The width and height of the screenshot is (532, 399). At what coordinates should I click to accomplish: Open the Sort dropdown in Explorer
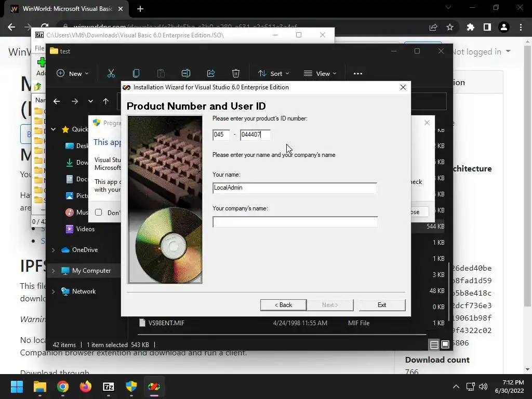point(273,74)
